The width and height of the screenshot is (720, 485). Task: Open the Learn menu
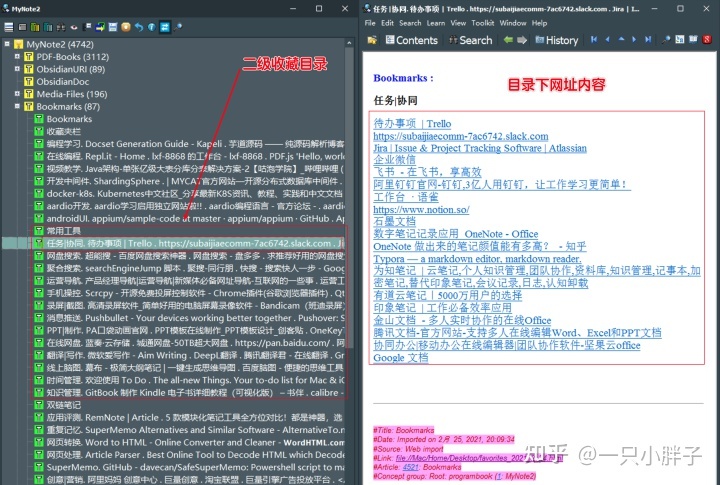436,23
